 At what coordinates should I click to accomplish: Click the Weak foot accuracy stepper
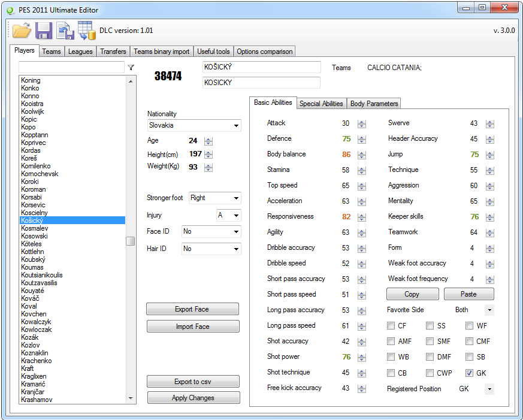489,264
